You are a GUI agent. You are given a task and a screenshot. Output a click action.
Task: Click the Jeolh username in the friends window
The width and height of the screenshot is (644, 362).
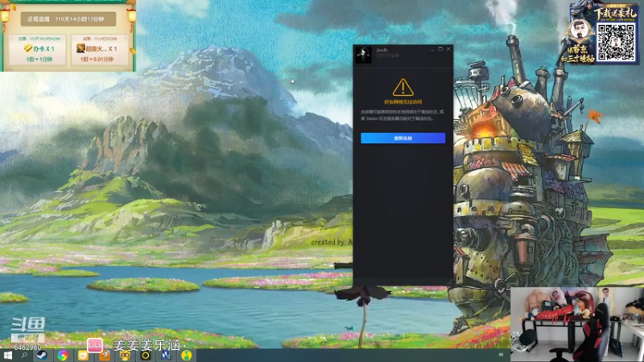[382, 50]
